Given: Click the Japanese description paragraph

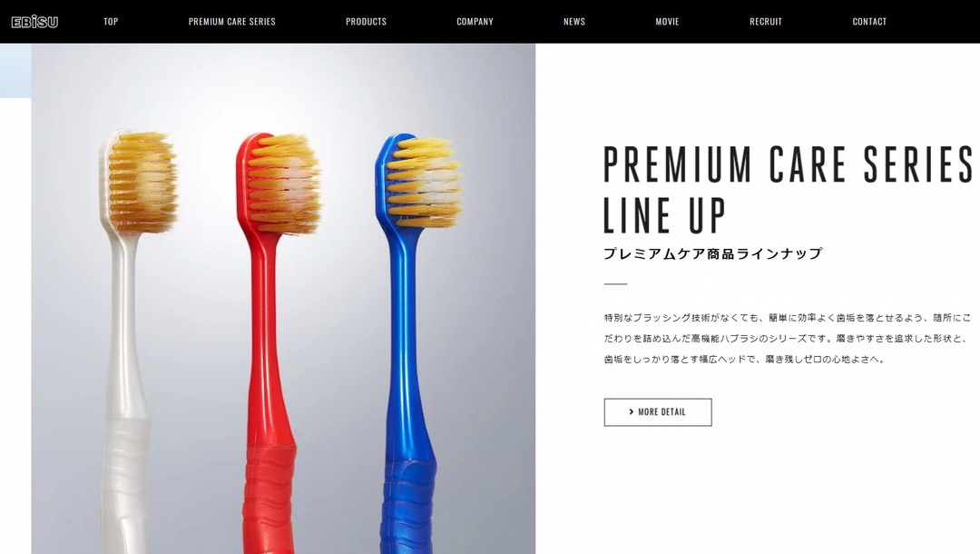Looking at the screenshot, I should [x=788, y=338].
